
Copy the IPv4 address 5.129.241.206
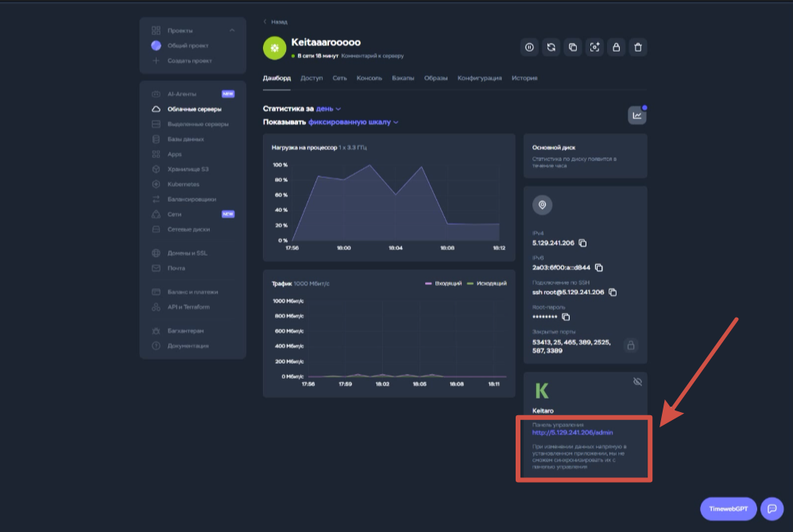tap(582, 243)
